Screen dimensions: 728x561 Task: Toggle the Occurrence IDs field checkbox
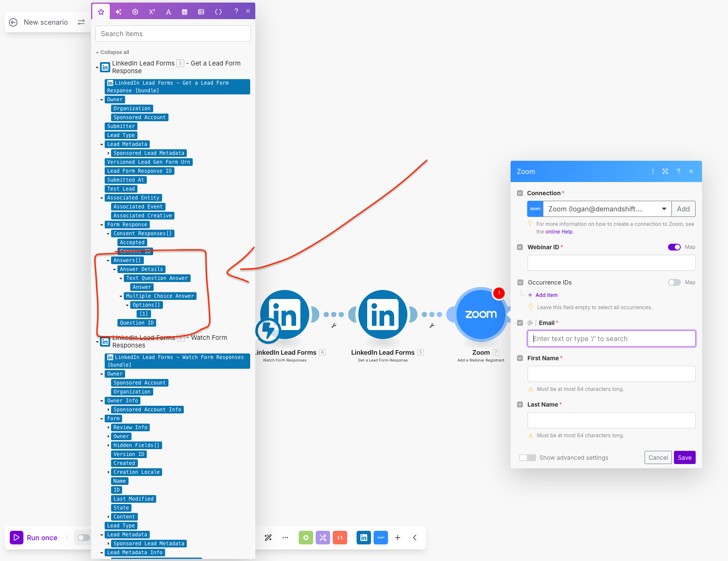pos(520,282)
